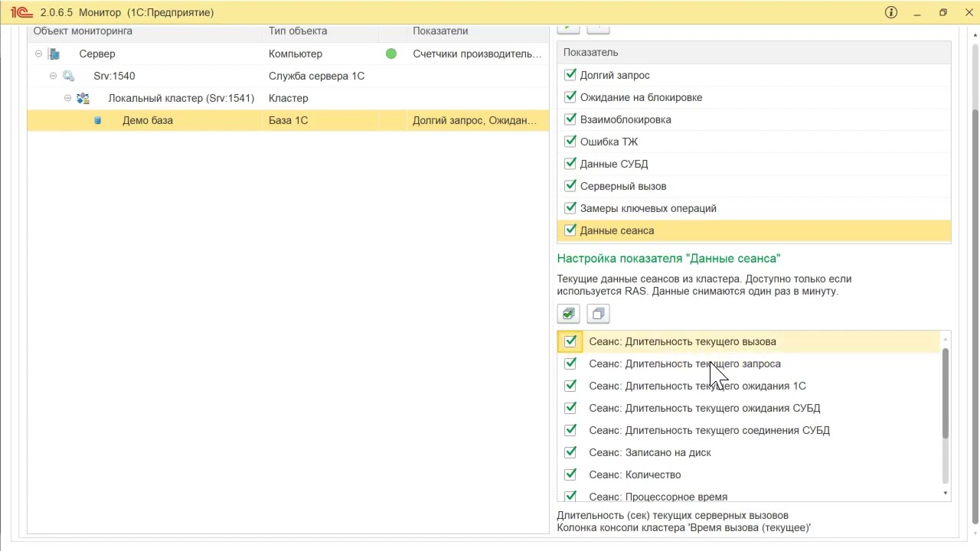Click the Объект мониторинга column header

pos(145,31)
